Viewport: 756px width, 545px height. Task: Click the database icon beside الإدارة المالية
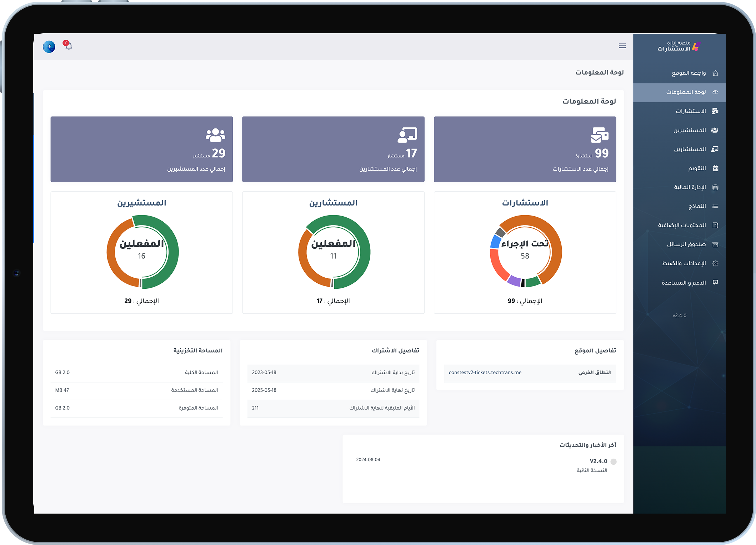pos(715,187)
